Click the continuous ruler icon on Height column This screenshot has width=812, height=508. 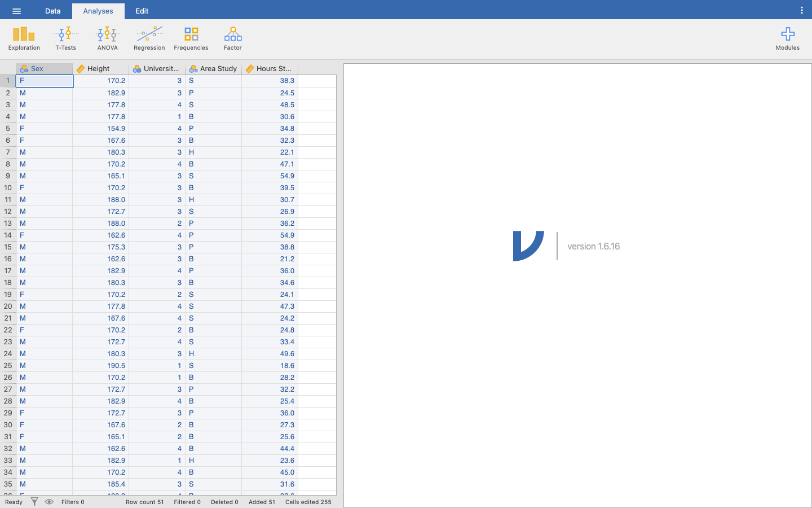[x=81, y=69]
